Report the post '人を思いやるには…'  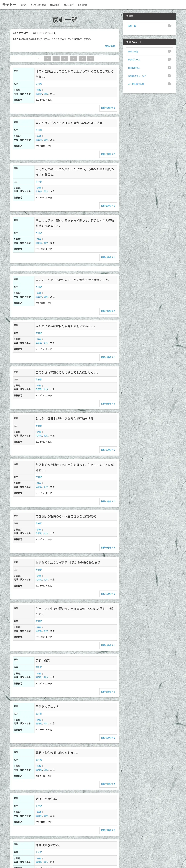[x=108, y=357]
